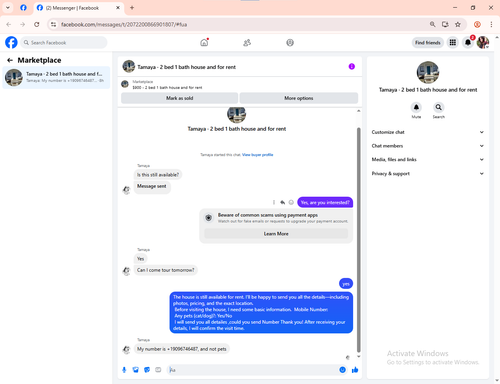500x384 pixels.
Task: Click the 'Message sent' bubble
Action: 152,186
